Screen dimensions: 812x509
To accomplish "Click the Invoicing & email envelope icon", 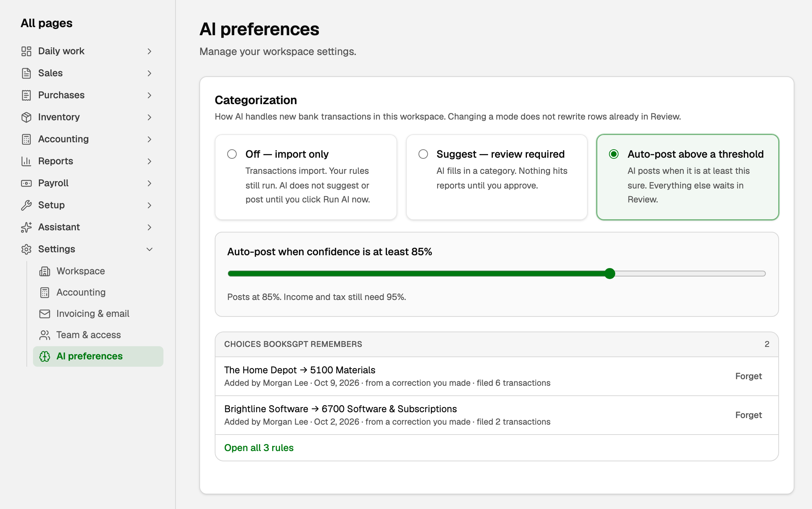I will coord(45,314).
